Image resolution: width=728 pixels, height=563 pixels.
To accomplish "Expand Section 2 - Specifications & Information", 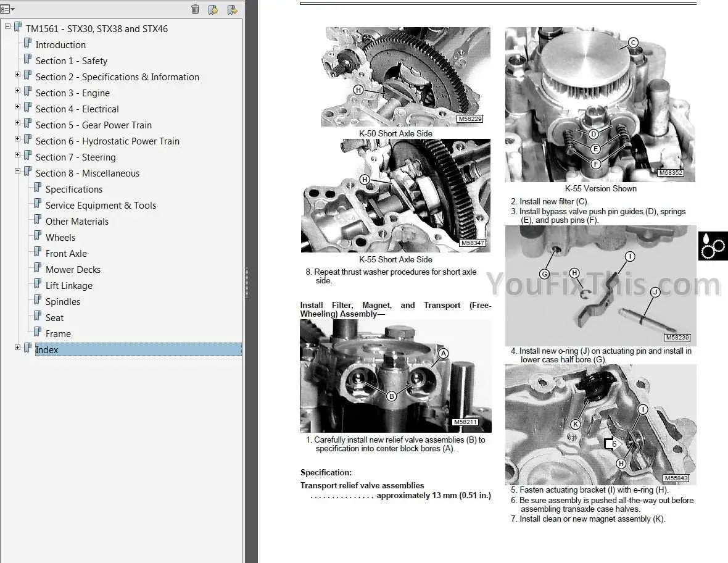I will pyautogui.click(x=17, y=74).
